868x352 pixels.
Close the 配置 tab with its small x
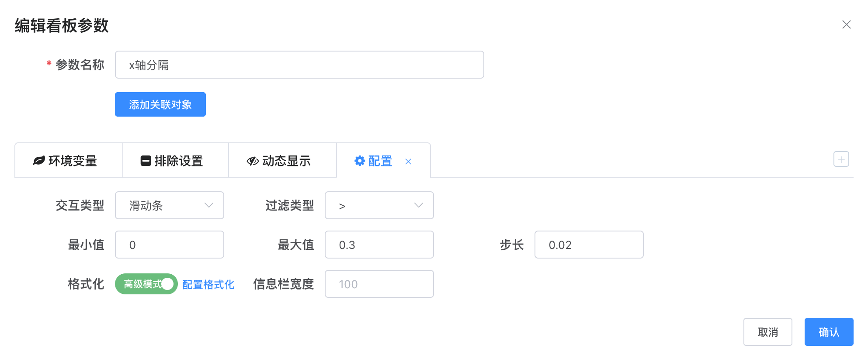408,162
